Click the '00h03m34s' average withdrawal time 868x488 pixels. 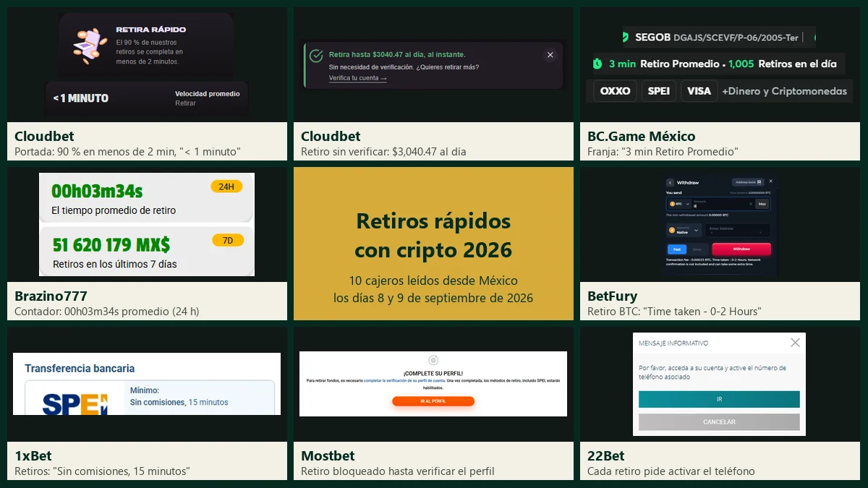tap(97, 191)
